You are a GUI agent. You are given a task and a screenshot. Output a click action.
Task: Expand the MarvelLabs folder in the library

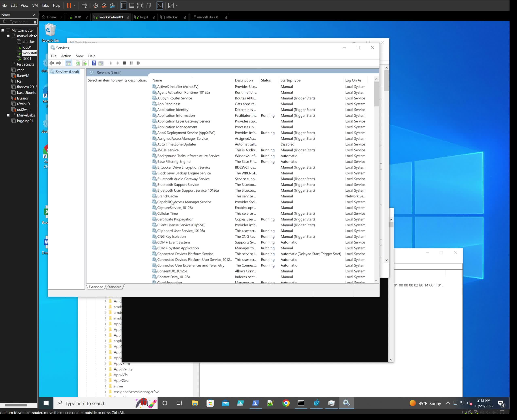pos(8,115)
